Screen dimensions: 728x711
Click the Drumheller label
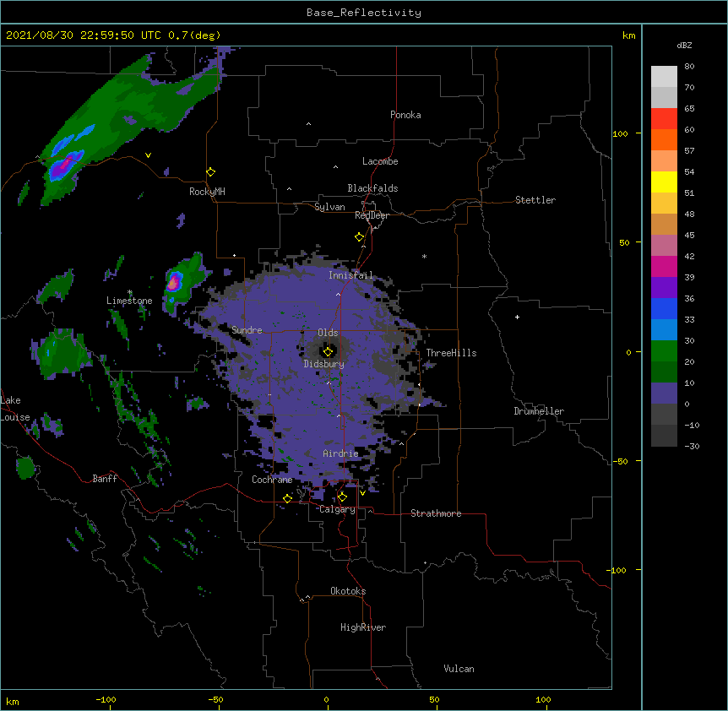[539, 411]
